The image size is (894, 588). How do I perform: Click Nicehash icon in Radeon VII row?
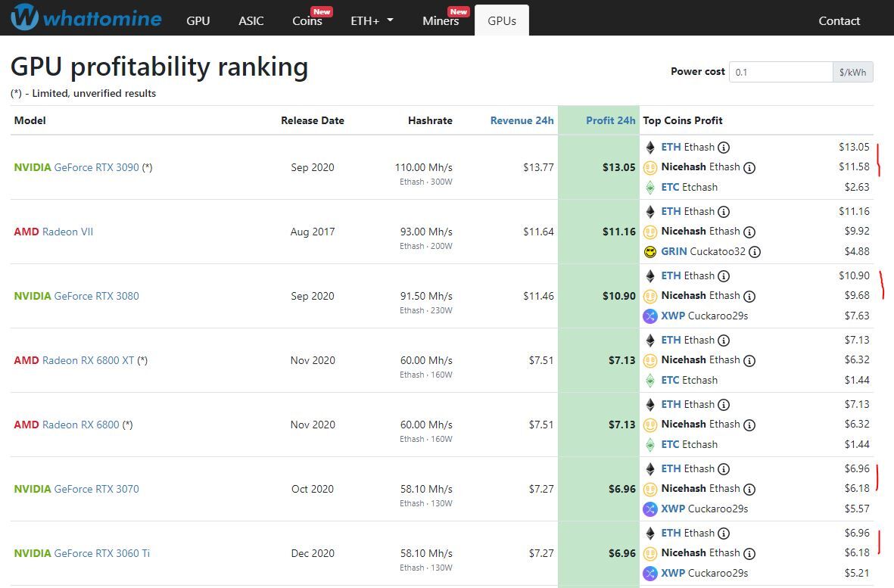[650, 232]
